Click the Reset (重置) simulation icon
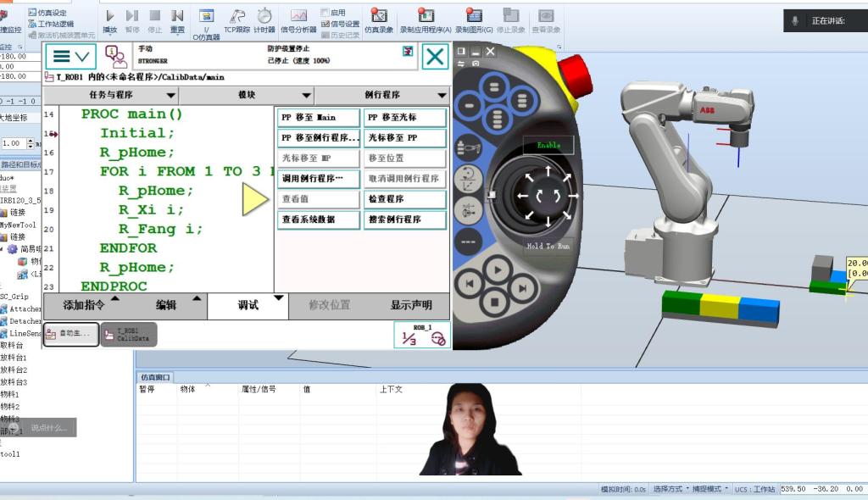Screen dimensions: 868x500 (x=177, y=20)
